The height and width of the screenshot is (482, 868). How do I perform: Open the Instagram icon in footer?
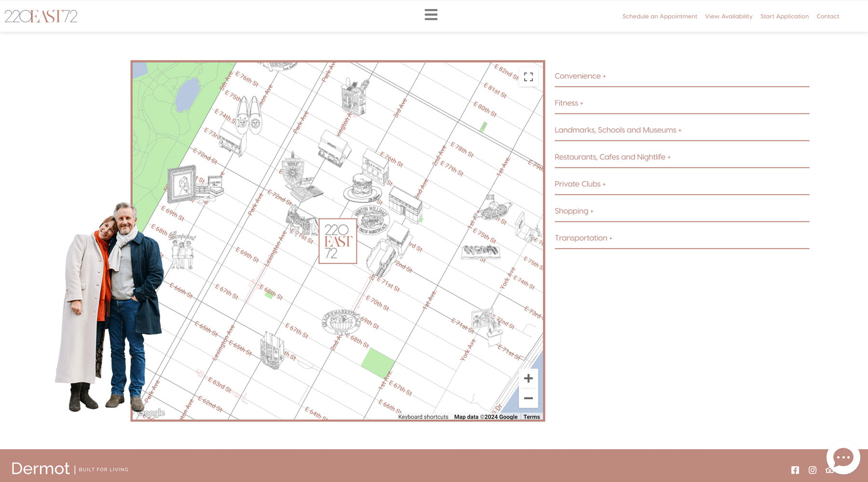(x=813, y=470)
